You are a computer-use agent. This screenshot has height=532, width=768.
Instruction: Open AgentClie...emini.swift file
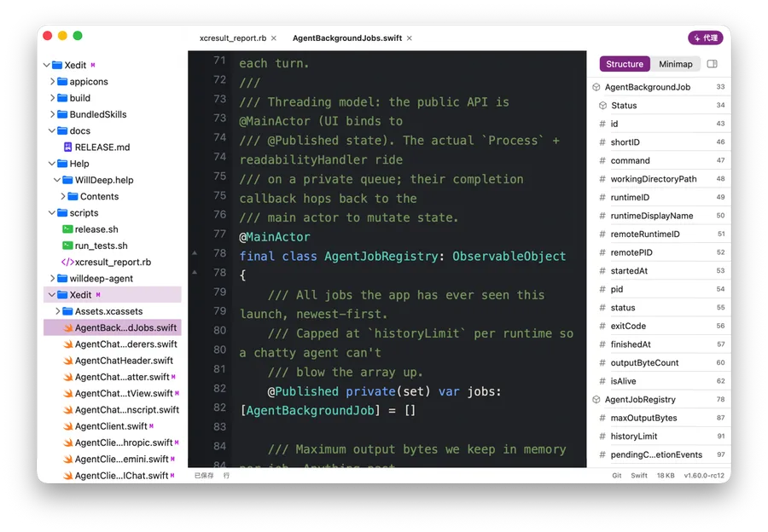click(113, 459)
